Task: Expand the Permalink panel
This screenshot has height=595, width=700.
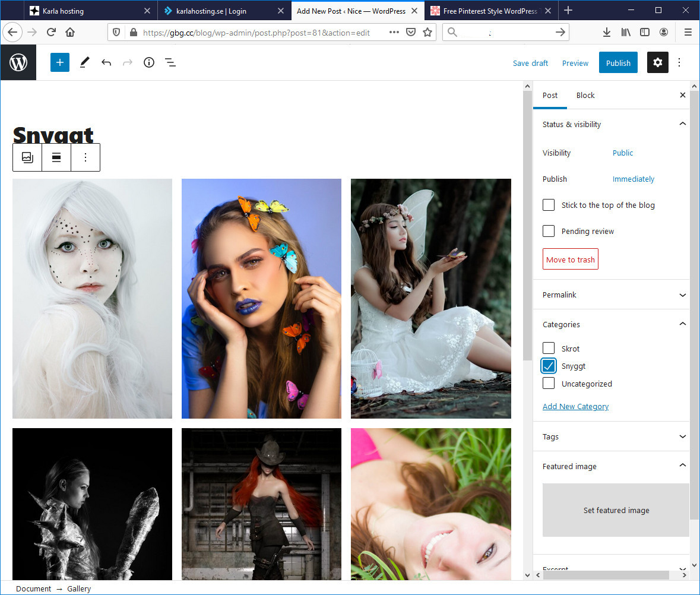Action: [x=683, y=295]
